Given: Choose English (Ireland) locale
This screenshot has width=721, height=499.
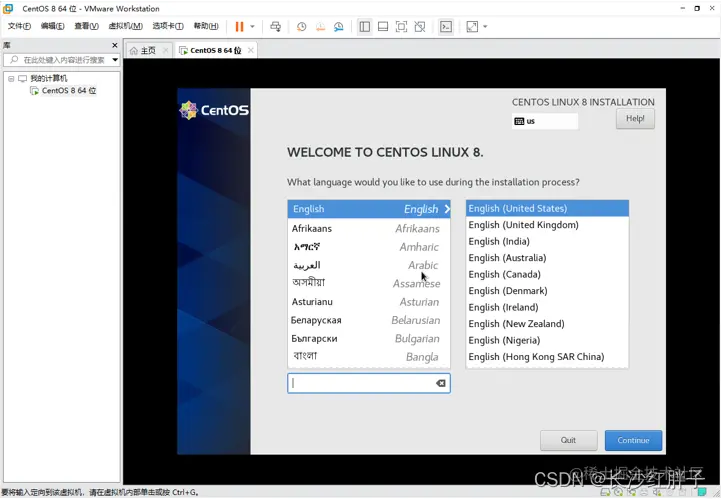Looking at the screenshot, I should [x=547, y=307].
